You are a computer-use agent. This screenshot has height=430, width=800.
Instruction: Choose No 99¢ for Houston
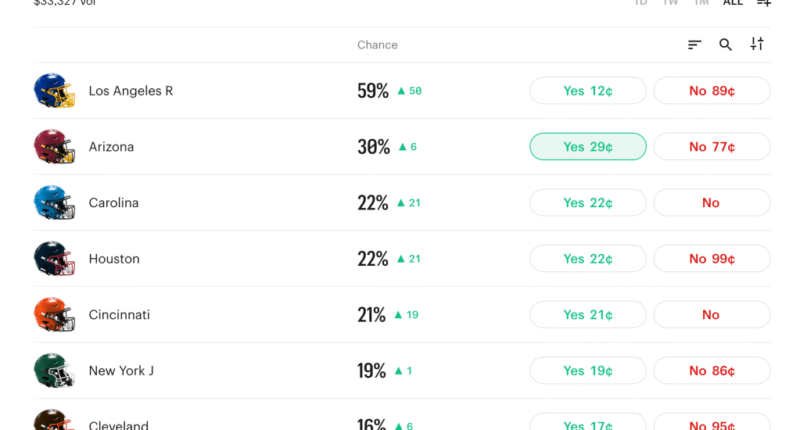point(712,259)
